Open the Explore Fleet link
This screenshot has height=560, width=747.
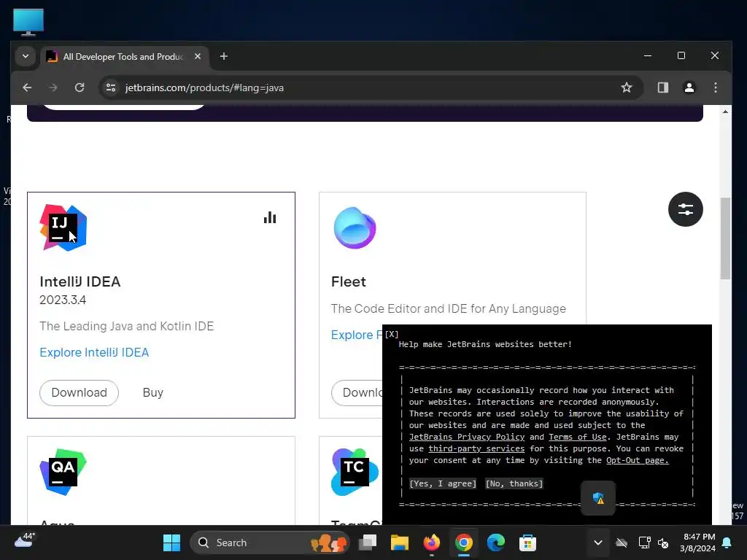coord(356,335)
